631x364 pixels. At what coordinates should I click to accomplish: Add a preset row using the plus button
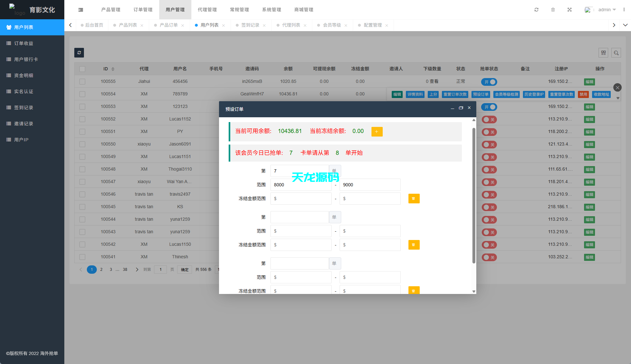[x=377, y=131]
